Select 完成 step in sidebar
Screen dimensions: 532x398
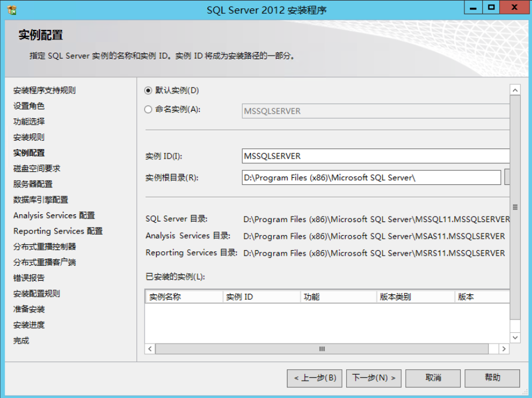coord(21,341)
